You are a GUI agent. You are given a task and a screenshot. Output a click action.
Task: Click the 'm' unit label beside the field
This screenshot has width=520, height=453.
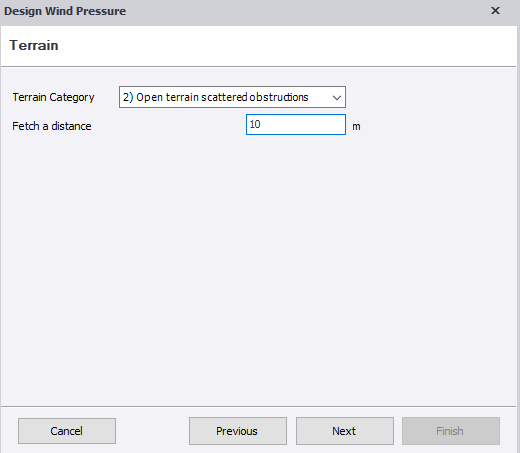click(356, 127)
